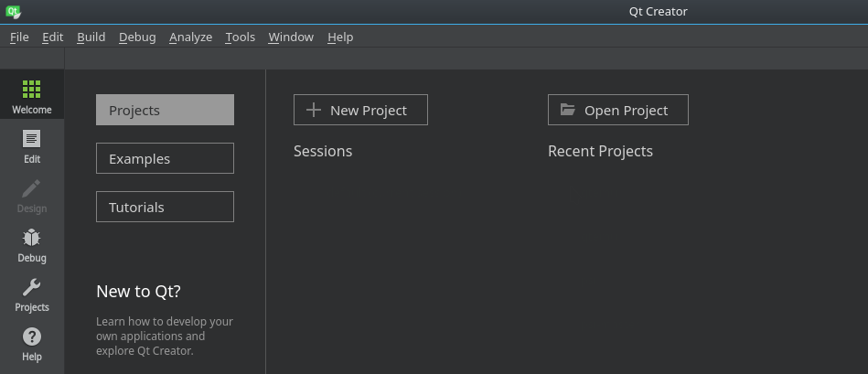Click the folder icon on Open Project
Image resolution: width=868 pixels, height=374 pixels.
(567, 110)
